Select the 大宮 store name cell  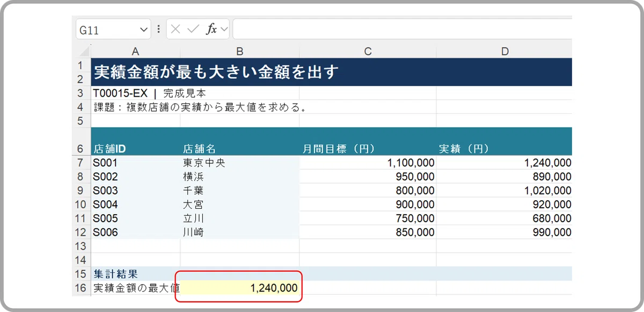click(240, 205)
